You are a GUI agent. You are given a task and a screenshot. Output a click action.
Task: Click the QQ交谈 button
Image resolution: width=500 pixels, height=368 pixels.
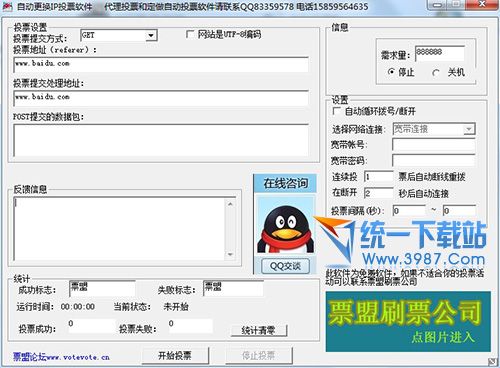[x=285, y=266]
